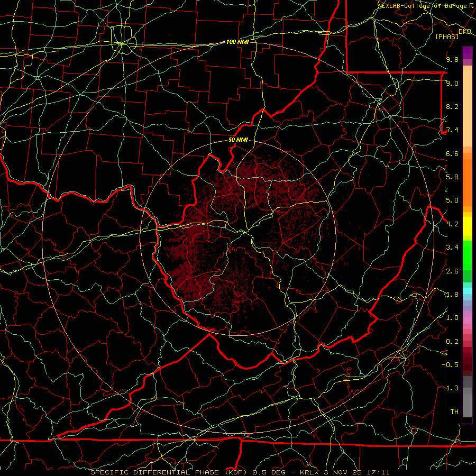This screenshot has height=476, width=476.
Task: Click the TH legend label
Action: (454, 412)
